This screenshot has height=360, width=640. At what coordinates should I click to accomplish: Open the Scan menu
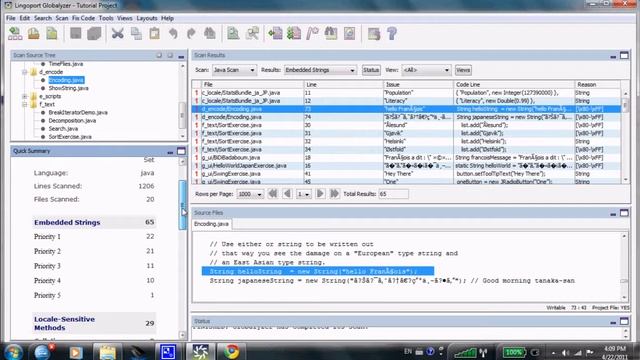(62, 18)
